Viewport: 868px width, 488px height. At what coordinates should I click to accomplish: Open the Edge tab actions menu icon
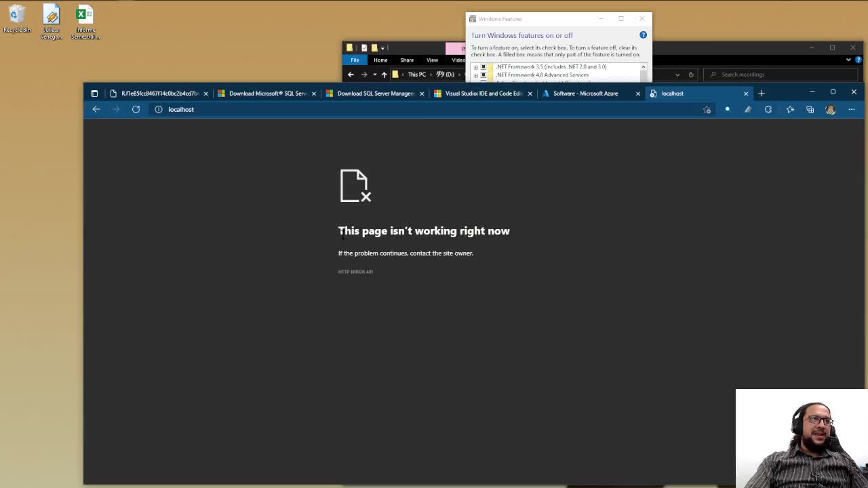coord(94,94)
